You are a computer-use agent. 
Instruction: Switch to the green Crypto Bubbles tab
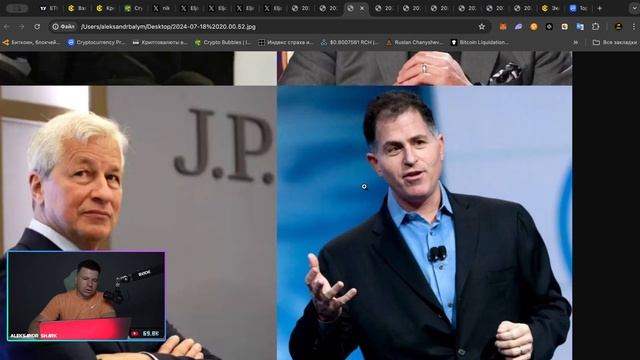coord(133,8)
